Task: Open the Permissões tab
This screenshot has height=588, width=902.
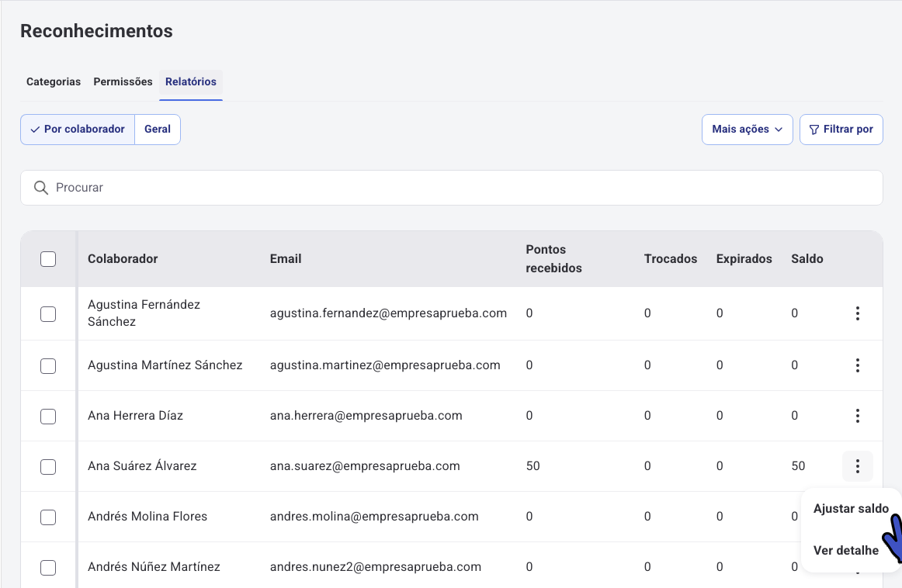Action: tap(123, 81)
